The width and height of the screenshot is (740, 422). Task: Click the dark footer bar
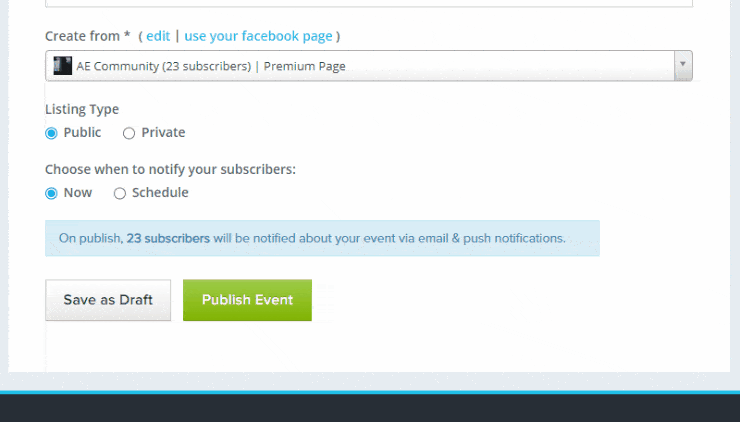pos(370,408)
